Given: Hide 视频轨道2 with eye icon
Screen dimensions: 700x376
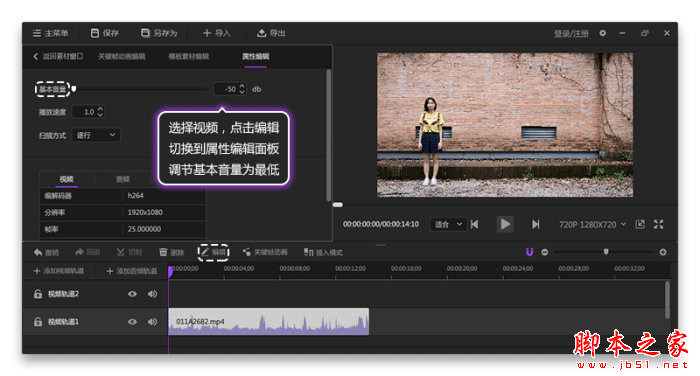Looking at the screenshot, I should [x=132, y=294].
